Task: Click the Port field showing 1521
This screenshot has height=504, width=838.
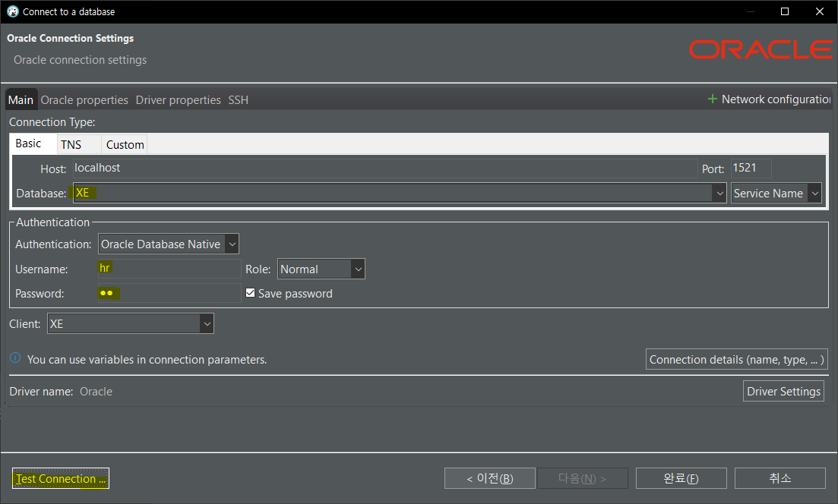Action: 751,169
